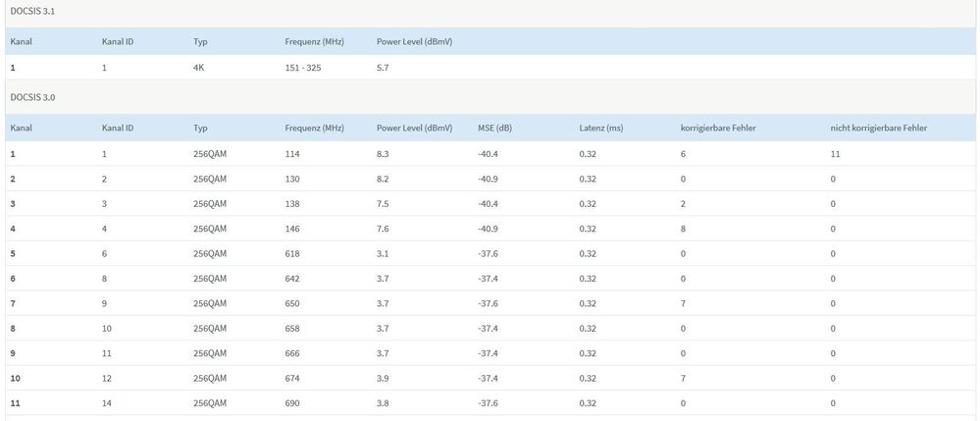Click the Latenz (ms) column header
Viewport: 980px width, 421px height.
point(600,128)
